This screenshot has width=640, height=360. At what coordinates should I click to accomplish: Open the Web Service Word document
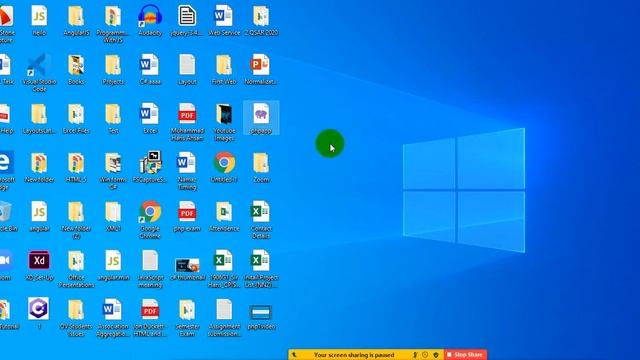click(224, 20)
